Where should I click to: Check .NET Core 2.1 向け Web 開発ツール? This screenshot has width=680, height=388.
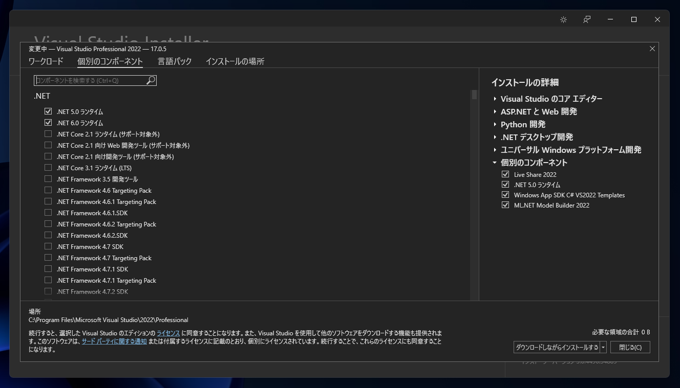click(48, 145)
